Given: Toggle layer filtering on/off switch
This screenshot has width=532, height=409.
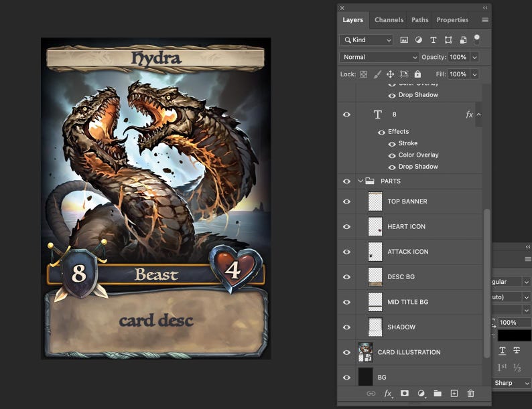Looking at the screenshot, I should pos(476,39).
